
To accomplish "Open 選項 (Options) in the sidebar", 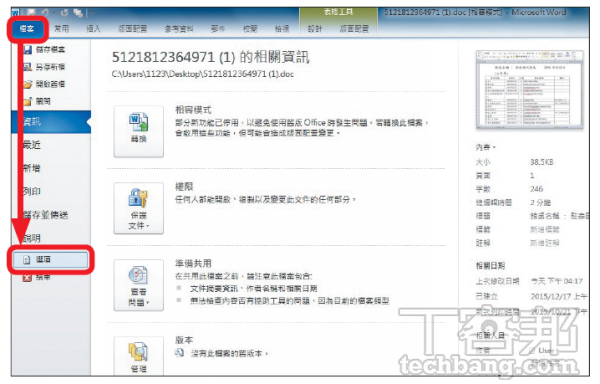I will coord(51,260).
